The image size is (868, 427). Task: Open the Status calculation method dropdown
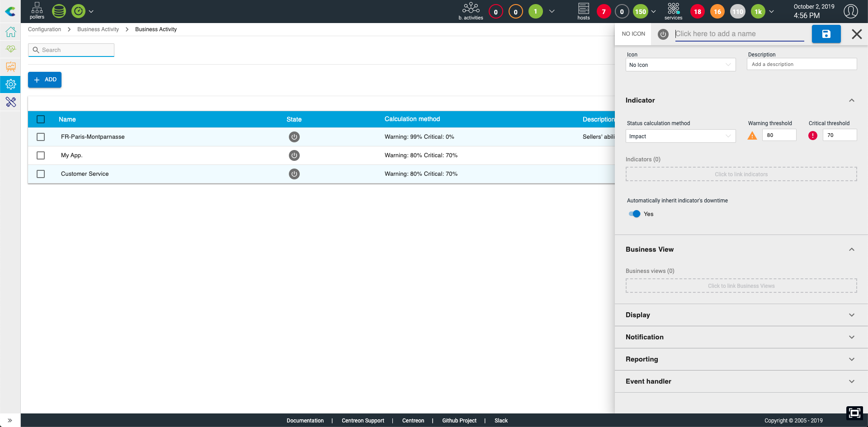pyautogui.click(x=680, y=136)
